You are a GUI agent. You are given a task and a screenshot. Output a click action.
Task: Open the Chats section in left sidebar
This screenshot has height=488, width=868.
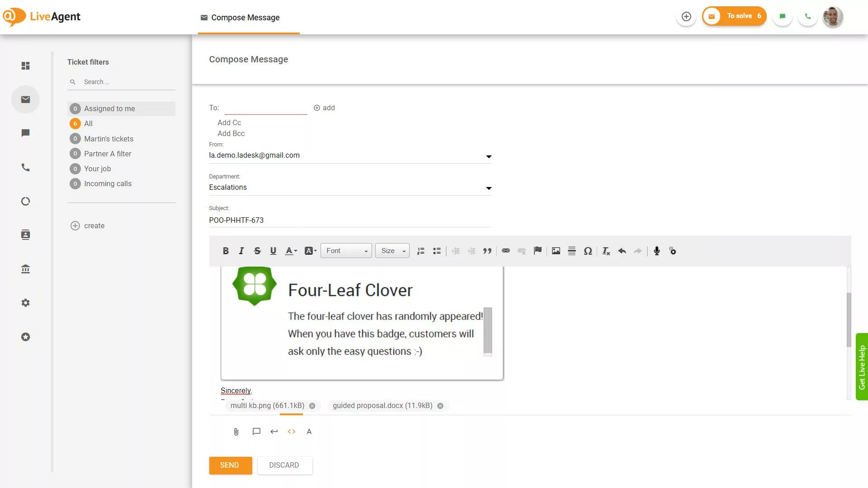pyautogui.click(x=25, y=133)
